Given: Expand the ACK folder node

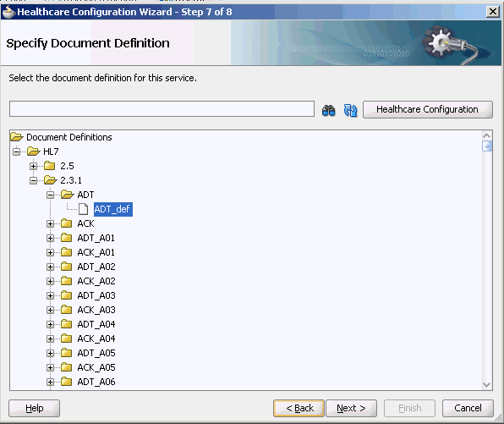Looking at the screenshot, I should pos(50,223).
